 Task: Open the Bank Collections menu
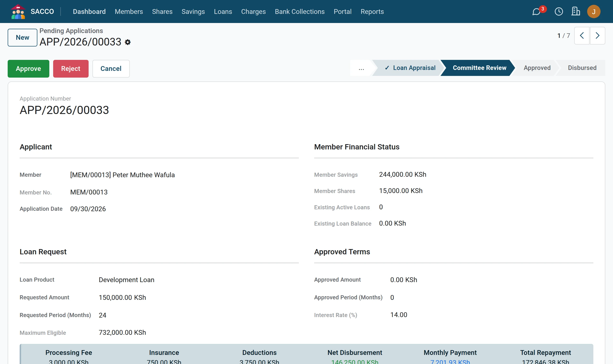point(300,11)
